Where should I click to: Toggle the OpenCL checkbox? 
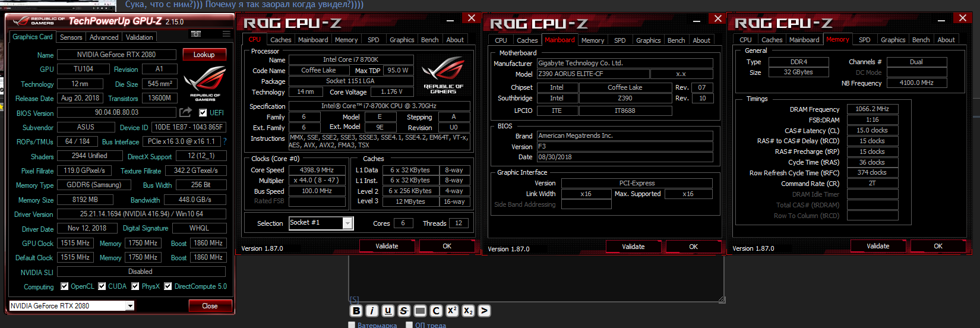[x=65, y=286]
